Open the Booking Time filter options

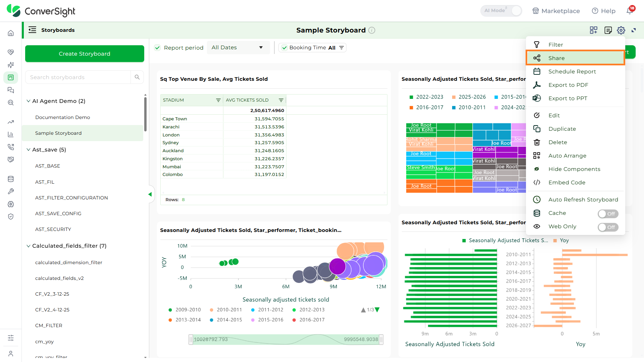coord(341,48)
